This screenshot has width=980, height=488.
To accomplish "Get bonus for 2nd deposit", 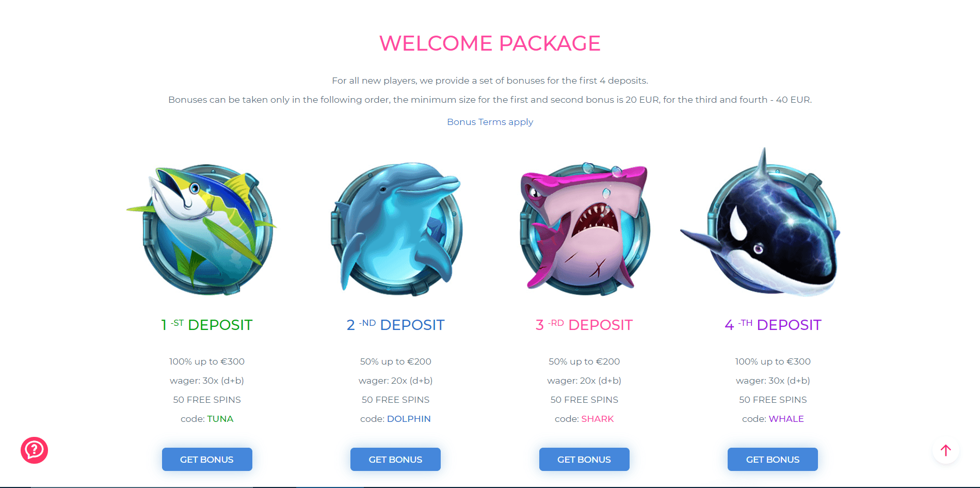I will point(395,459).
